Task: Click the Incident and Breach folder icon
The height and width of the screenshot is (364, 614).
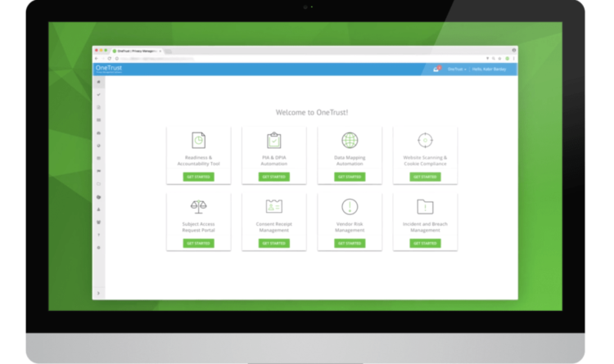Action: coord(425,207)
